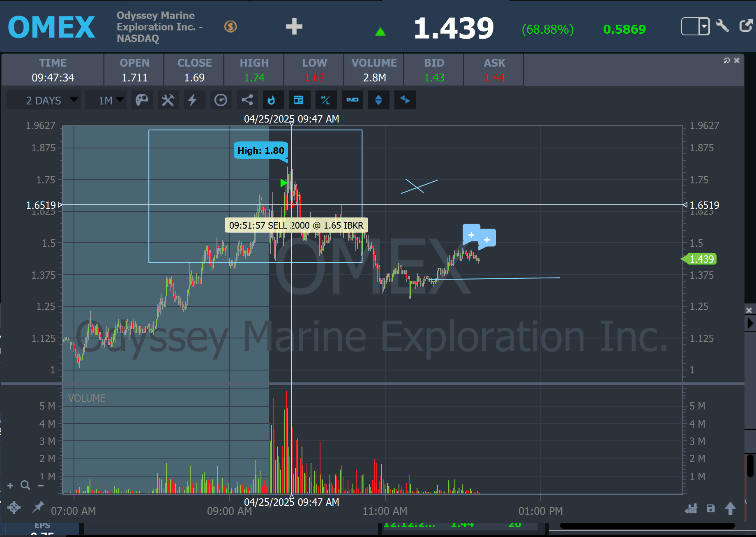This screenshot has height=537, width=756.
Task: Click the VOLUME pane label
Action: click(87, 398)
